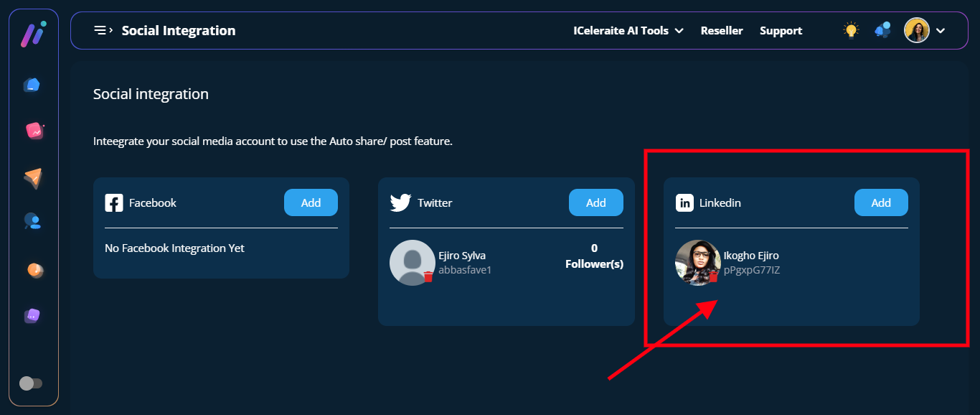
Task: Select the orange paper plane sidebar icon
Action: point(33,177)
